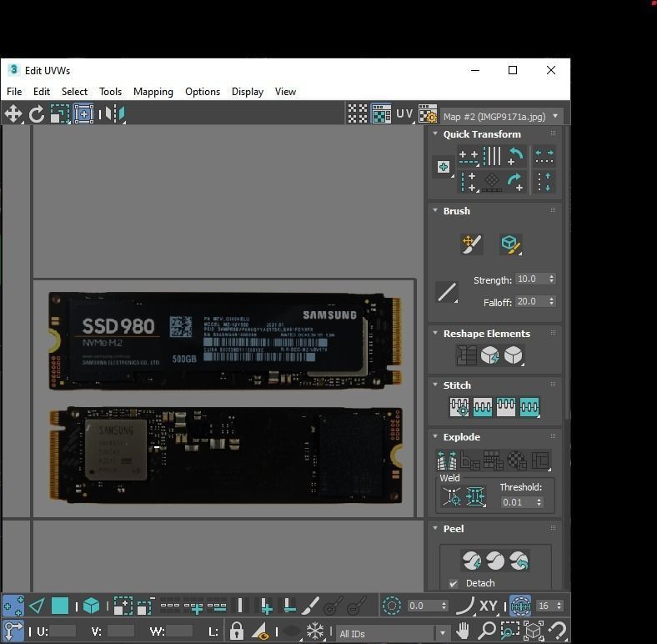Select the Move tool in top toolbar
Viewport: 657px width, 644px height.
(x=13, y=114)
